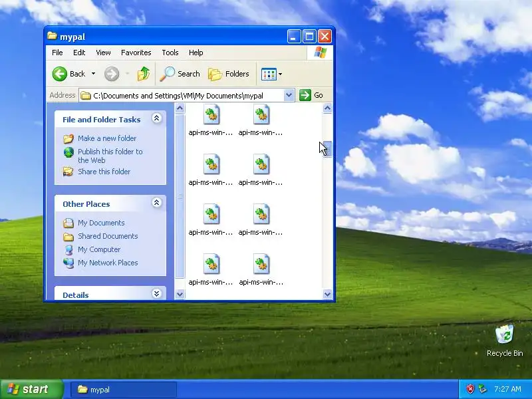532x399 pixels.
Task: Go to My Network Places link
Action: tap(108, 263)
